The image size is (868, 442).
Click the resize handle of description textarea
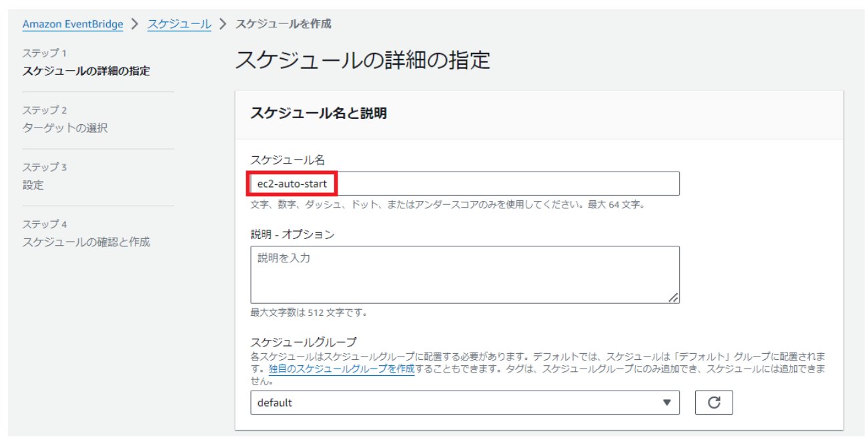(x=673, y=298)
